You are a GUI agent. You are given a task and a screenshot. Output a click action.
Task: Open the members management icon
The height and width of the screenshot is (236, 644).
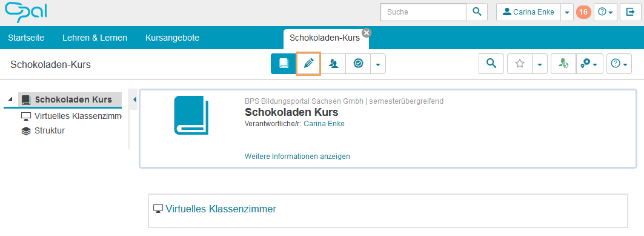333,64
